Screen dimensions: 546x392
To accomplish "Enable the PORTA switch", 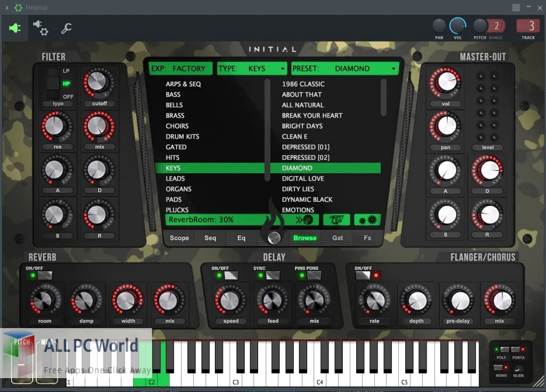I will (x=516, y=349).
